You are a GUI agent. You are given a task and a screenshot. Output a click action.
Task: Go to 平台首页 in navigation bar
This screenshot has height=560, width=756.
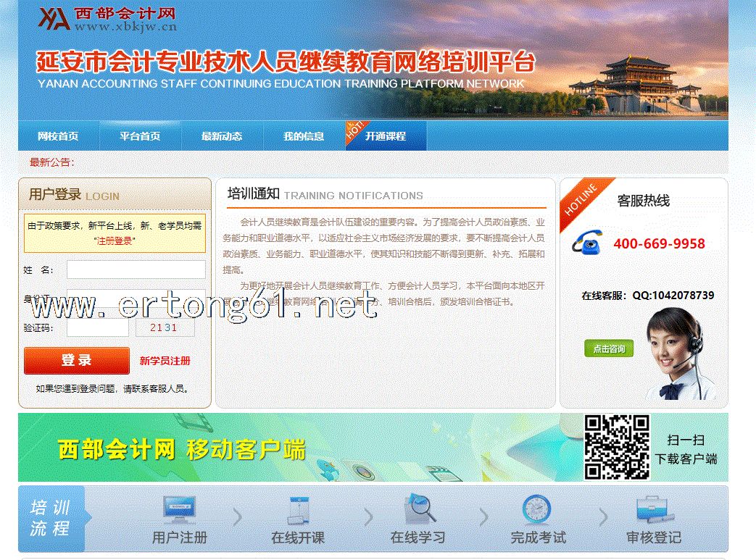point(140,136)
